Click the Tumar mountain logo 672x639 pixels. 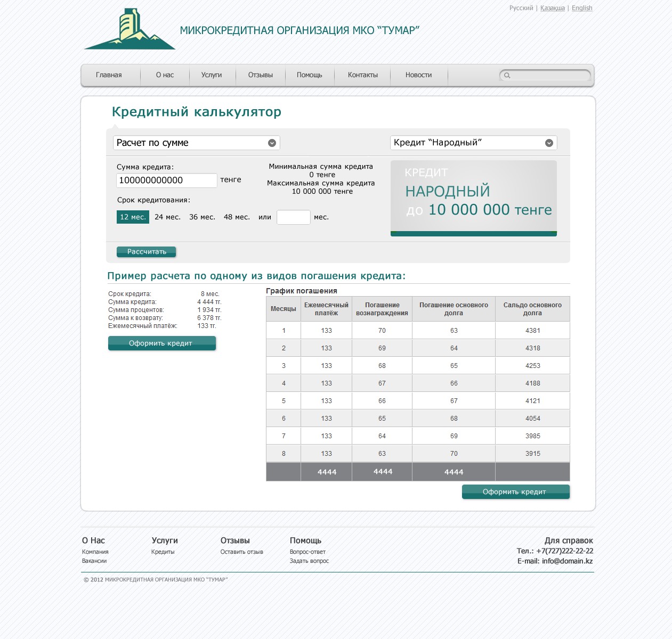[129, 29]
